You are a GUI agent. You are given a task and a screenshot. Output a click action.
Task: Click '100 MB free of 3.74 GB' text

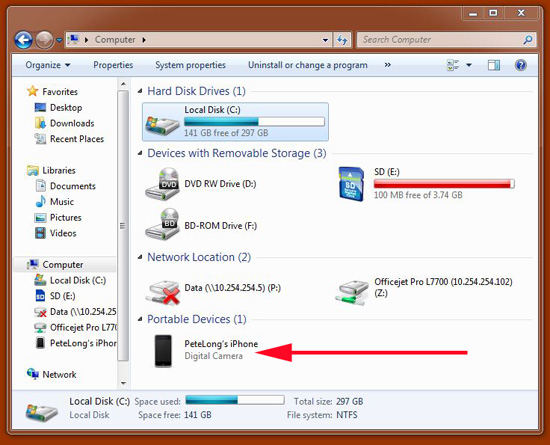point(418,195)
